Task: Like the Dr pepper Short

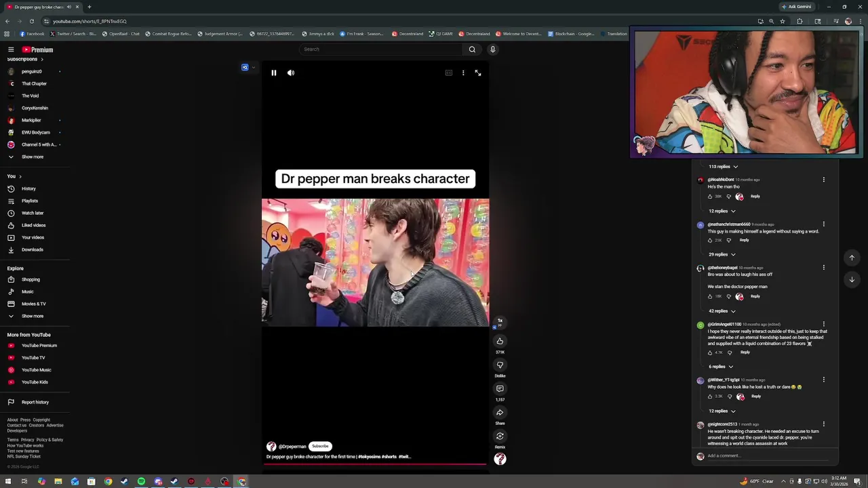Action: point(500,341)
